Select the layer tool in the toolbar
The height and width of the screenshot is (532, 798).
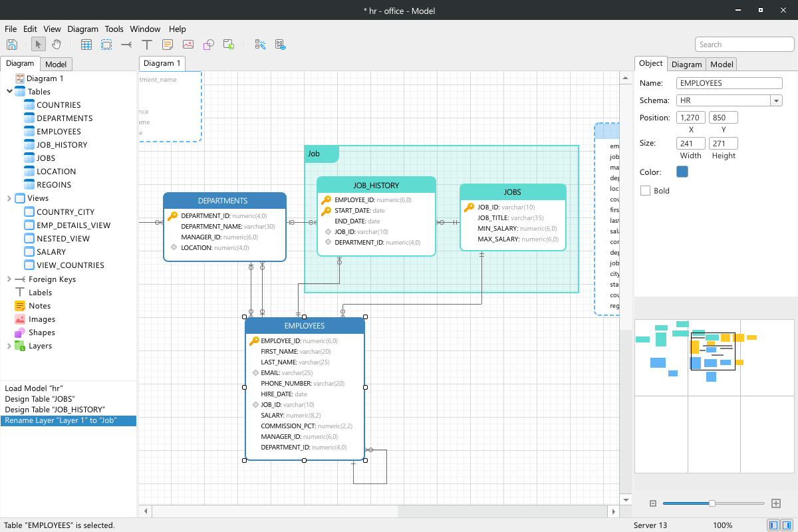(x=229, y=45)
